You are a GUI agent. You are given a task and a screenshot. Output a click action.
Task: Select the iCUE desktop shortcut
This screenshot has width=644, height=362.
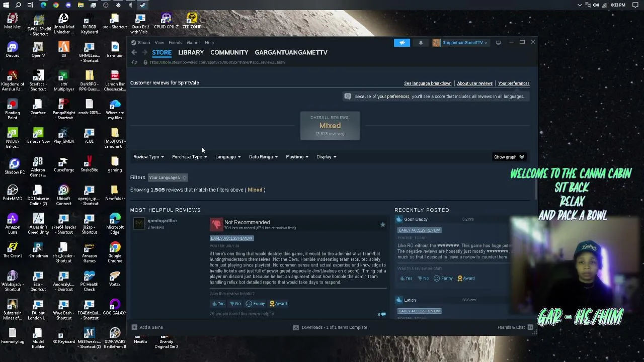click(89, 136)
